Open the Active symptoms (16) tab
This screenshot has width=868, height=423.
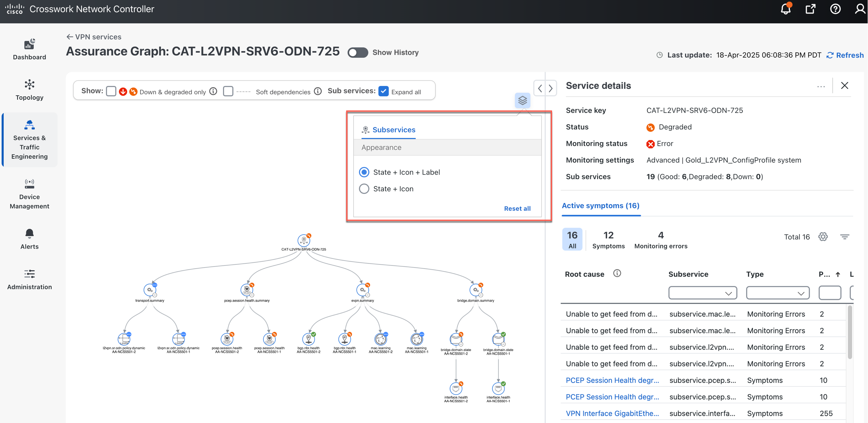tap(601, 206)
